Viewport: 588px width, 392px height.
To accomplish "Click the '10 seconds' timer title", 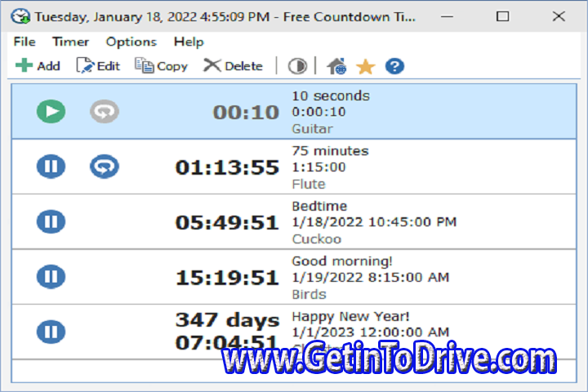I will click(331, 96).
